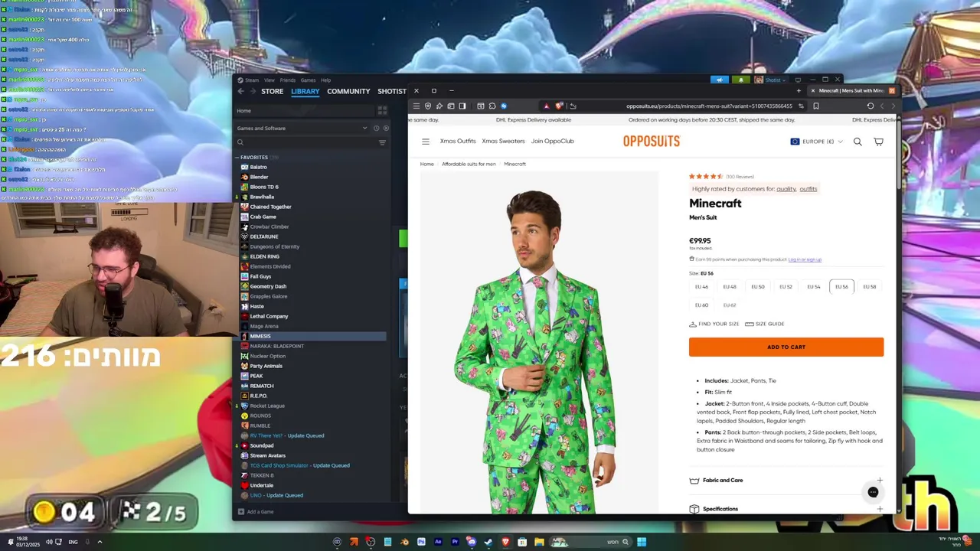The height and width of the screenshot is (551, 980).
Task: Open the Europe (€) region dropdown
Action: coord(816,142)
